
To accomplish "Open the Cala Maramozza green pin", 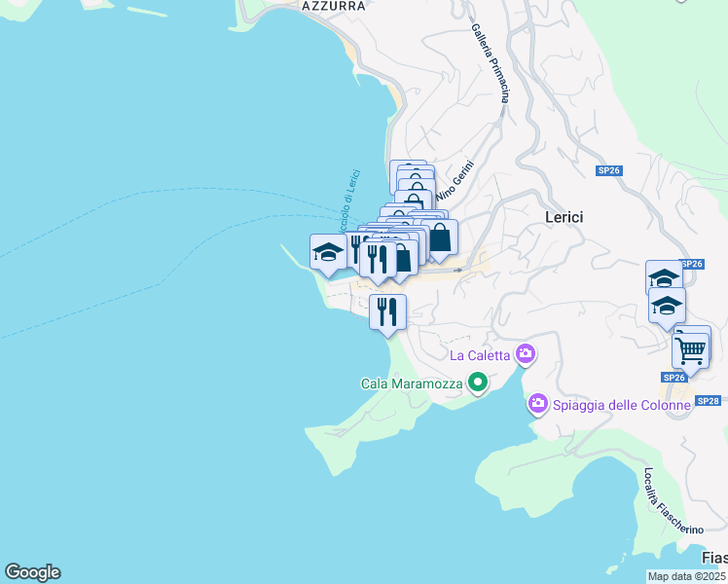I will [477, 383].
